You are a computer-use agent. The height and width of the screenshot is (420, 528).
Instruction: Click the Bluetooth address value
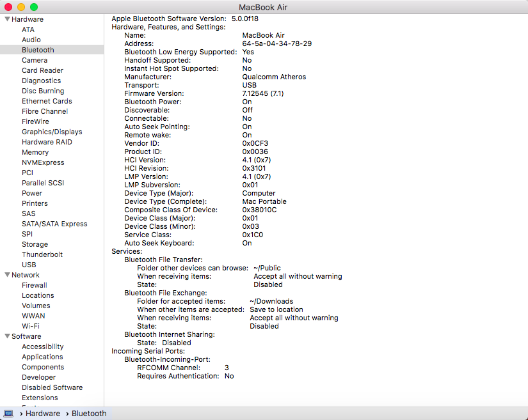(276, 43)
